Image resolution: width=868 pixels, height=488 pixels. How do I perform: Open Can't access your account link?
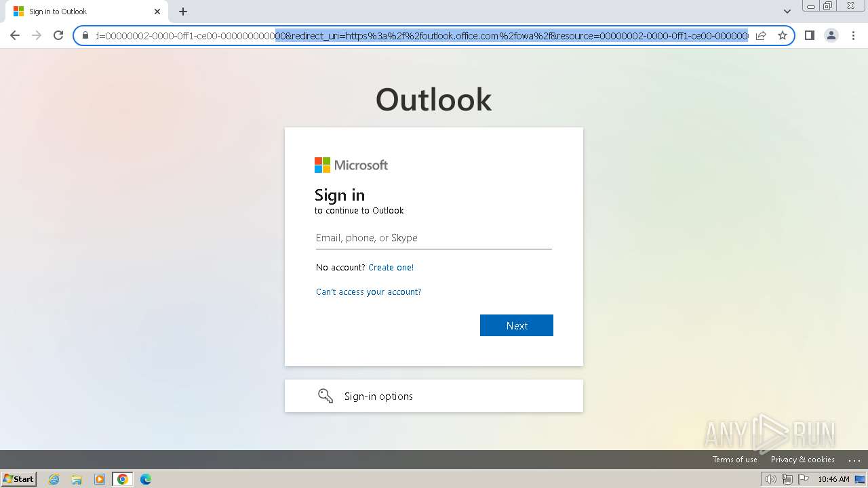pos(368,291)
